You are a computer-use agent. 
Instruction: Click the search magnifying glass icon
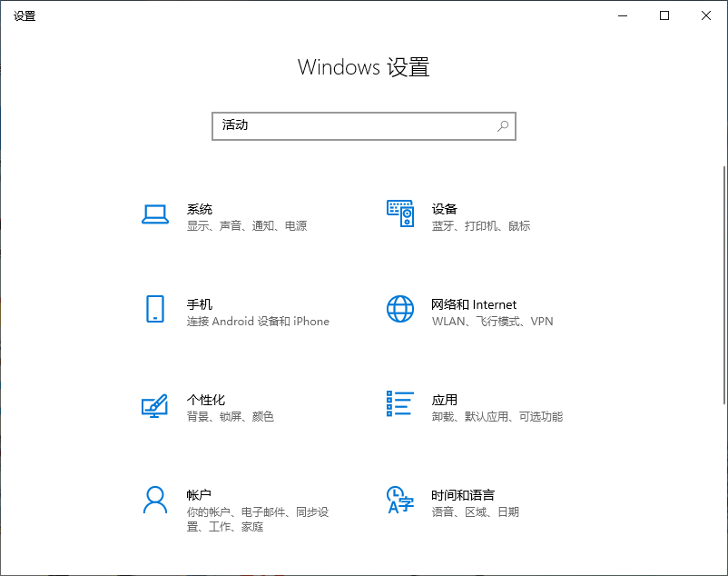pyautogui.click(x=502, y=126)
